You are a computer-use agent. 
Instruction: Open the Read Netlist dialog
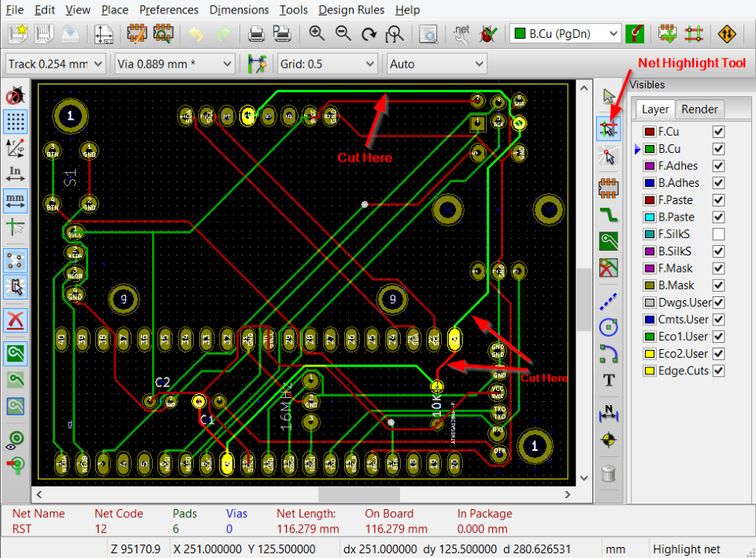(460, 34)
